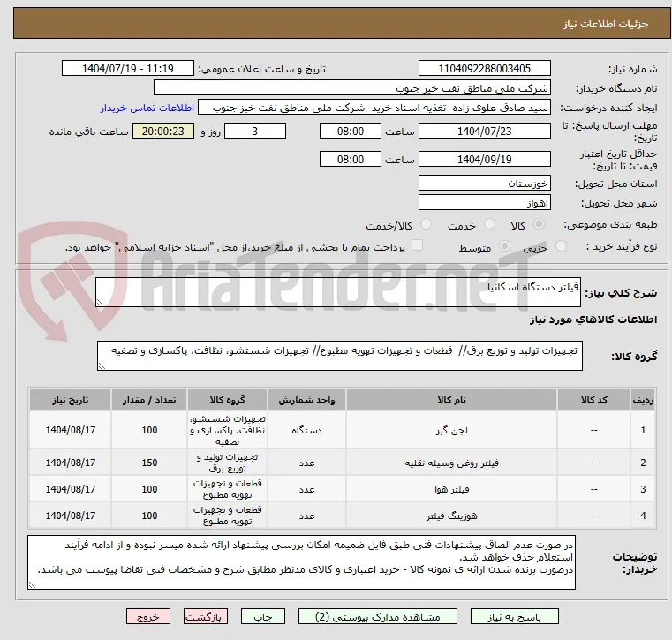Screen dimensions: 672x640
Task: Click the تعداد / مقدار column header
Action: (x=149, y=400)
